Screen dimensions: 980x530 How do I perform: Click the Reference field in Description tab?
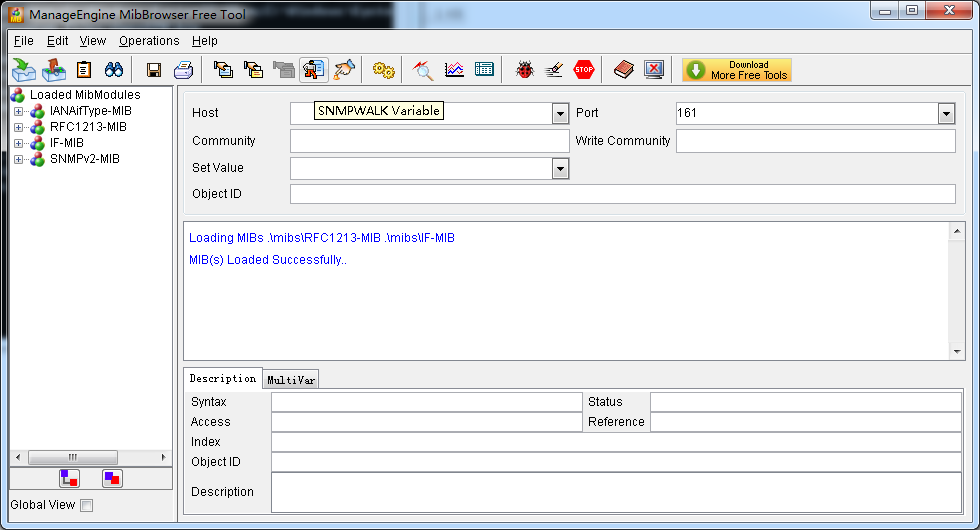[x=806, y=422]
